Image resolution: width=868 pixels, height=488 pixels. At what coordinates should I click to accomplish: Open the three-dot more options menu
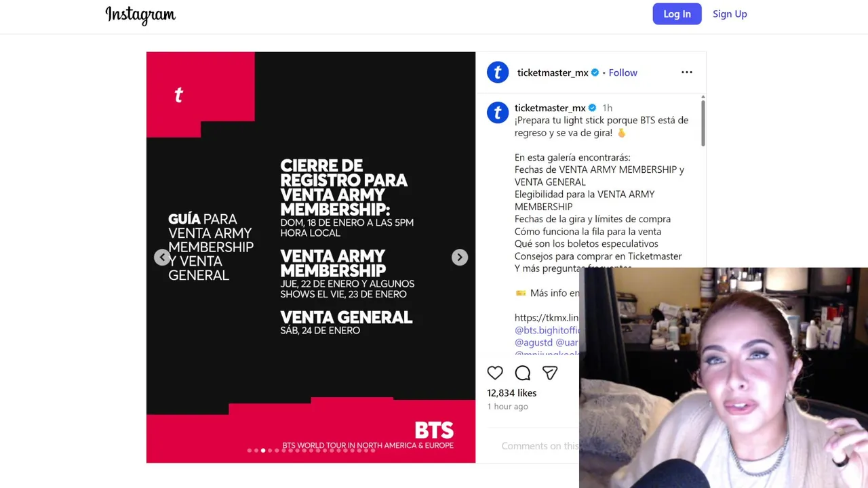[x=687, y=73]
